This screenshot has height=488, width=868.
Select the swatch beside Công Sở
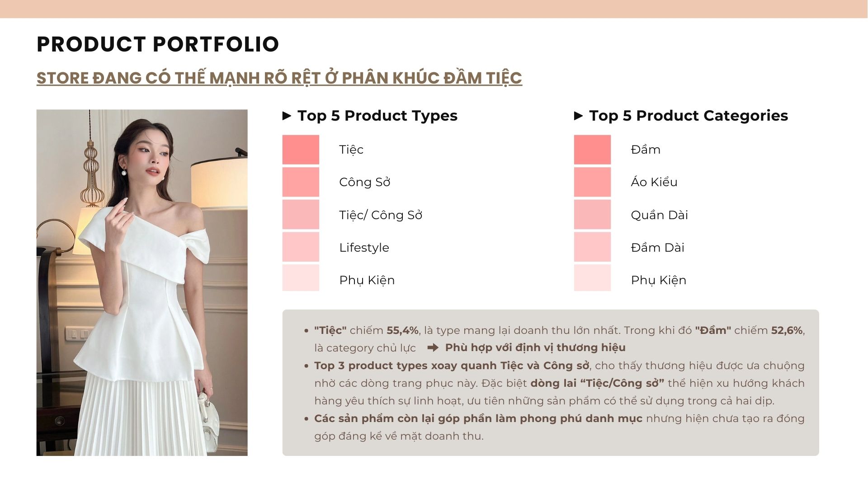tap(301, 182)
